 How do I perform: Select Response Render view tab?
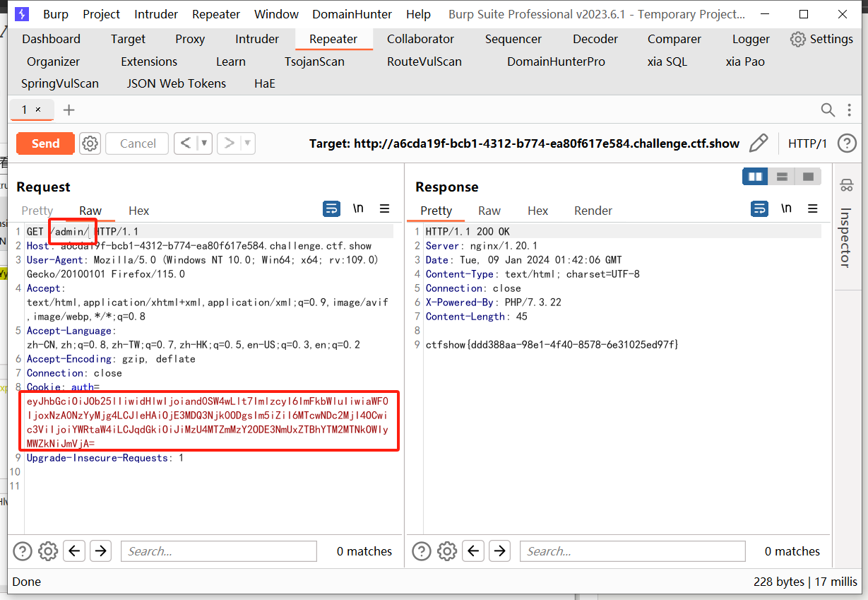(x=593, y=211)
